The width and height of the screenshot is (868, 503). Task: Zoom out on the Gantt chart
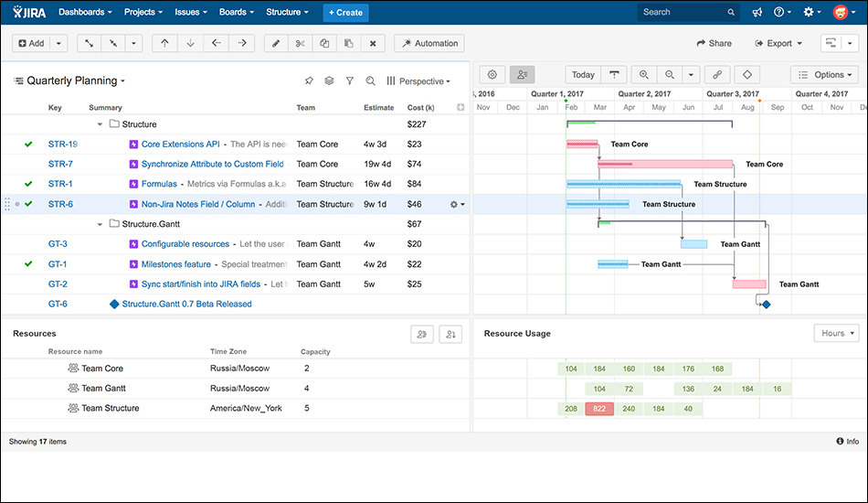670,74
